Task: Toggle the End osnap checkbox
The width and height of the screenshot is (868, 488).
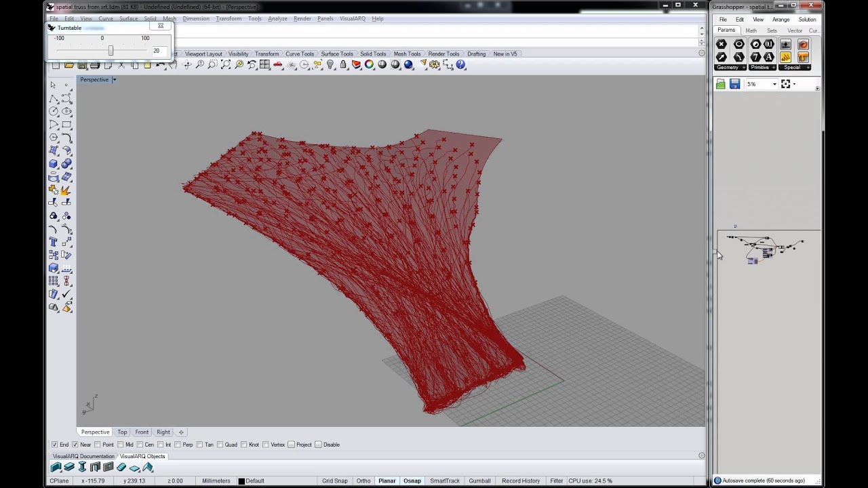Action: click(55, 445)
